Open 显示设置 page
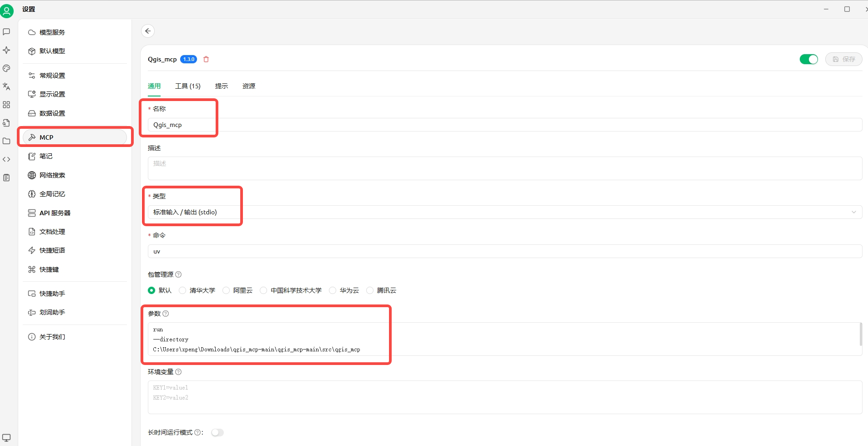The height and width of the screenshot is (446, 868). 75,94
